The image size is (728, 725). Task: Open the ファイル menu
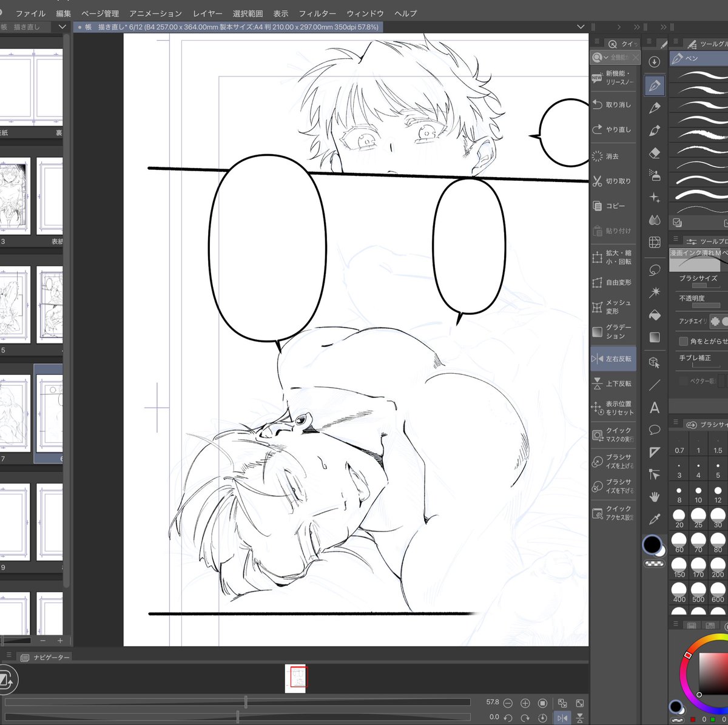point(30,13)
